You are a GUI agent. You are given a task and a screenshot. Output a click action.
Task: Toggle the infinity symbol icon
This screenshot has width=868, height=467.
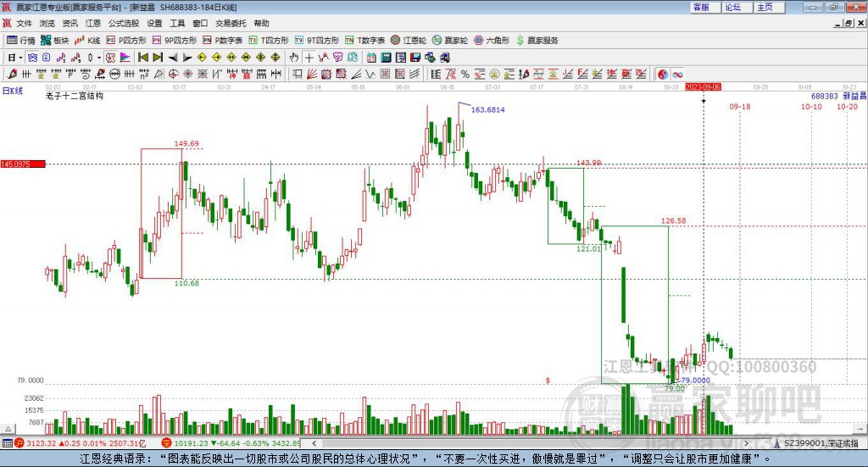pyautogui.click(x=677, y=74)
